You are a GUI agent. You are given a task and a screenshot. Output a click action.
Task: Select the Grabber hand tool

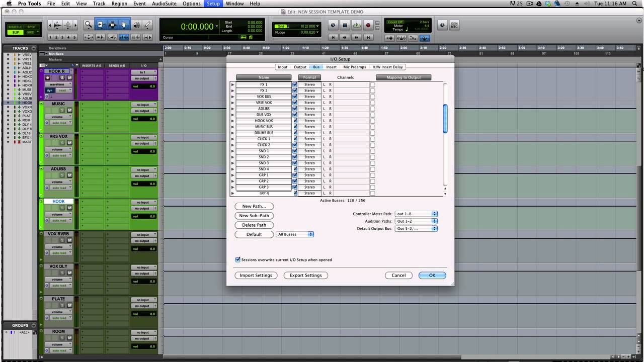pos(124,25)
